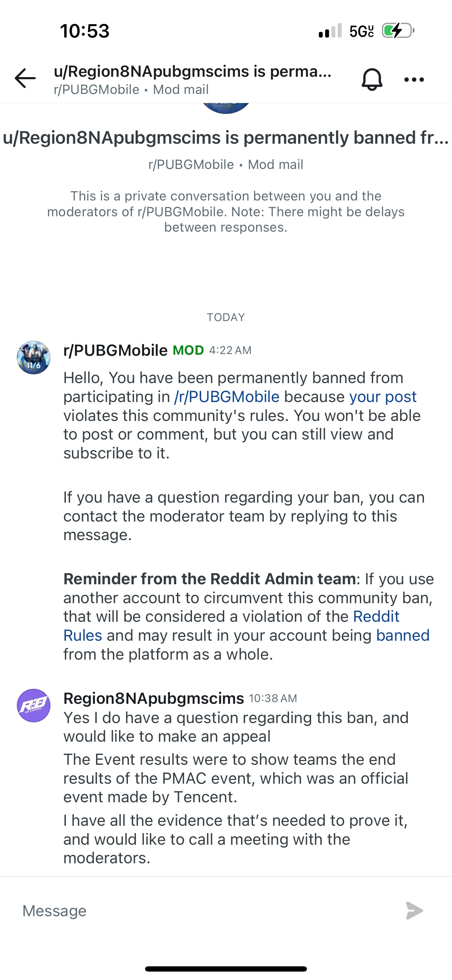
Task: Tap the send message arrow icon
Action: tap(414, 910)
